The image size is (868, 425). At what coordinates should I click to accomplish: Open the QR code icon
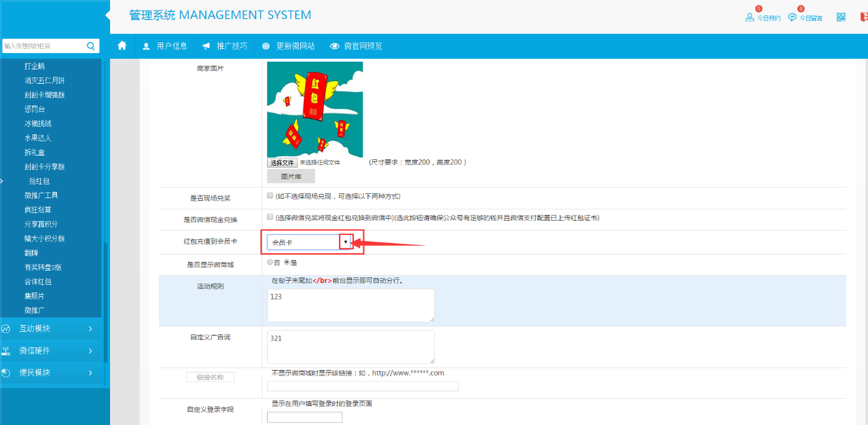pyautogui.click(x=841, y=17)
